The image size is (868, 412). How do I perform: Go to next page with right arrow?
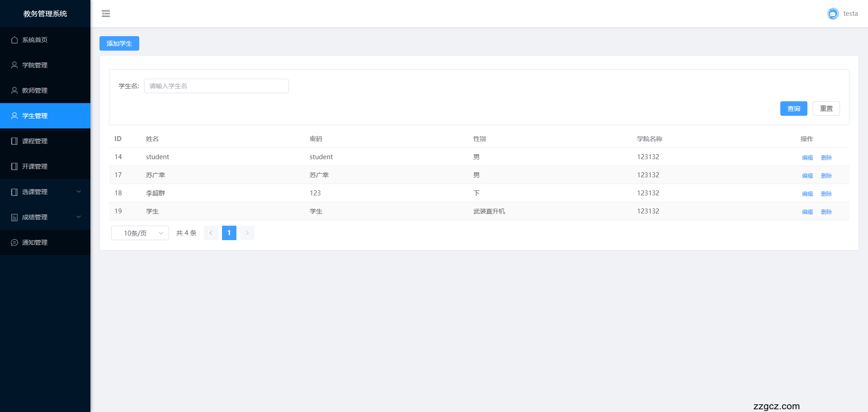(247, 233)
